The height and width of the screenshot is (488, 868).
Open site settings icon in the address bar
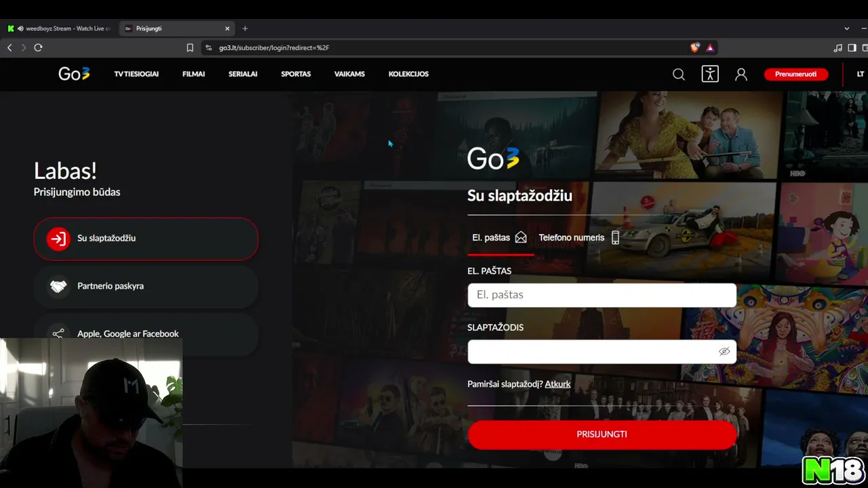(209, 47)
